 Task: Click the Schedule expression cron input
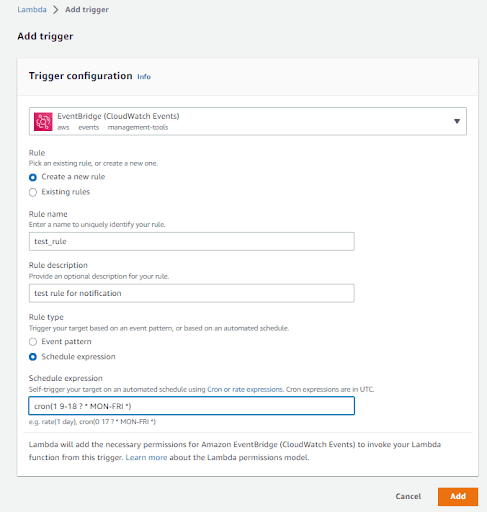[192, 406]
